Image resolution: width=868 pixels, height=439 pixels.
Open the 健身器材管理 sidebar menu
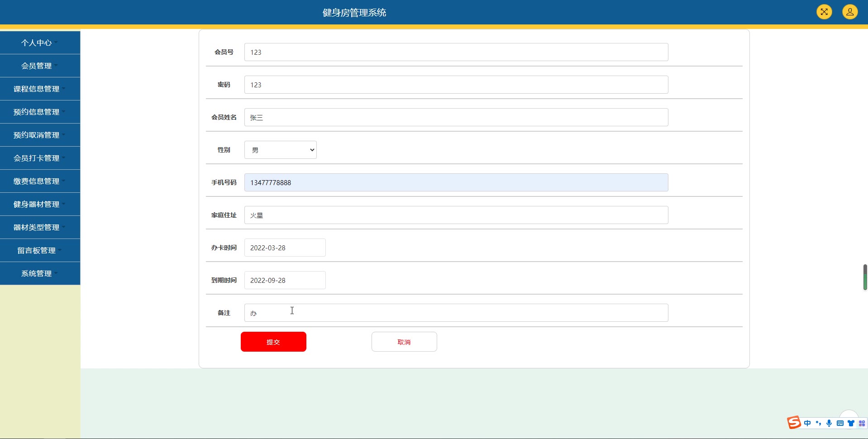pyautogui.click(x=40, y=204)
